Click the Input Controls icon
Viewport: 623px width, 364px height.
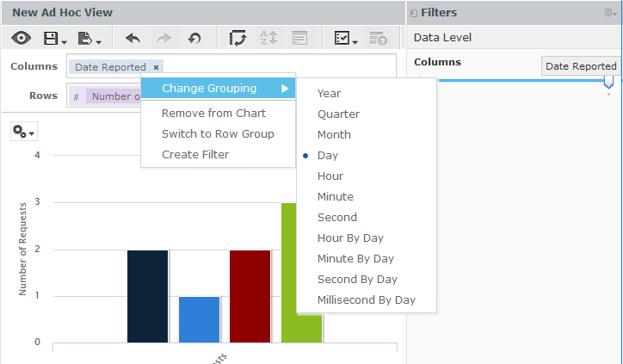(x=299, y=39)
